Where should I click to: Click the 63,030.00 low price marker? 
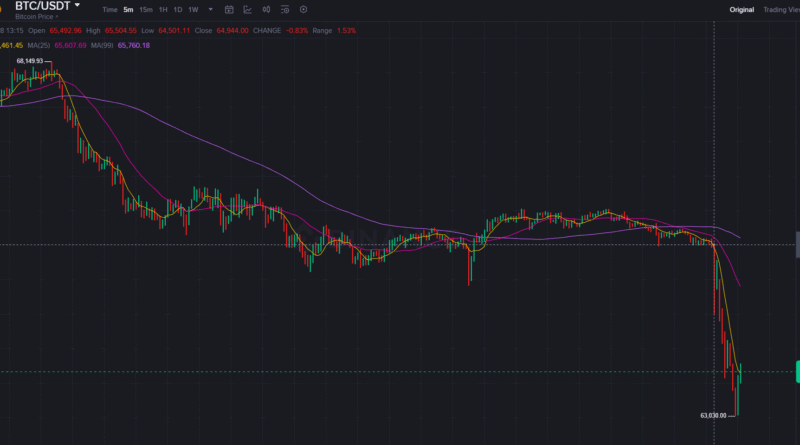713,415
